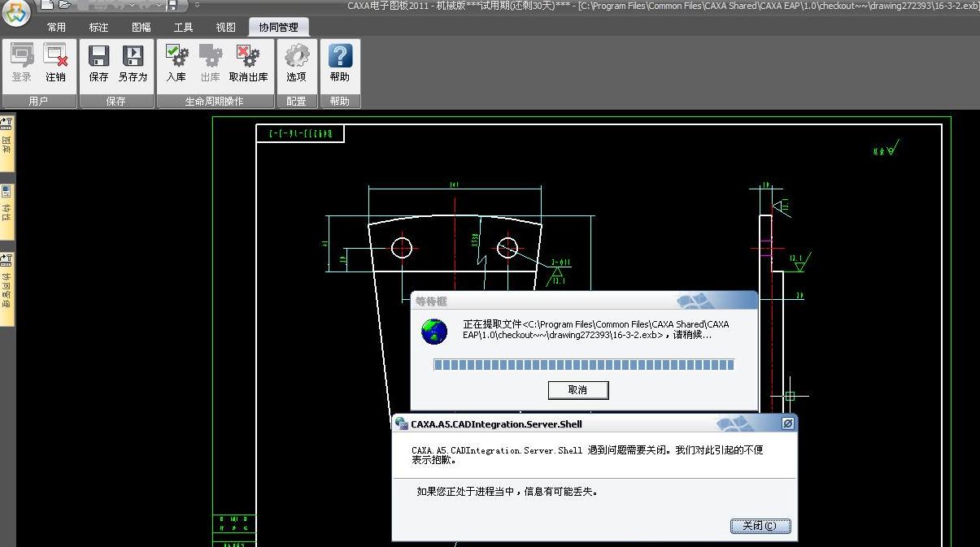Click the 生命周期操作 ribbon group label
This screenshot has height=547, width=980.
click(216, 102)
